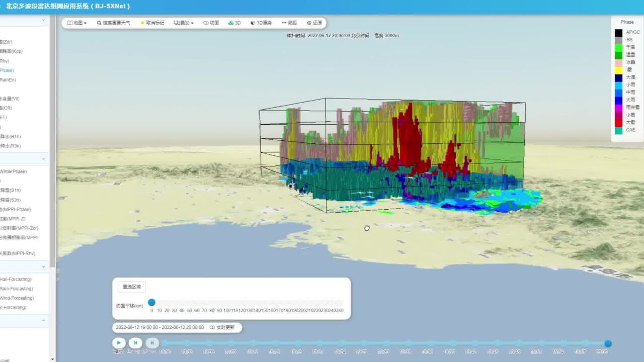Play the radar animation
The height and width of the screenshot is (362, 644).
(119, 343)
